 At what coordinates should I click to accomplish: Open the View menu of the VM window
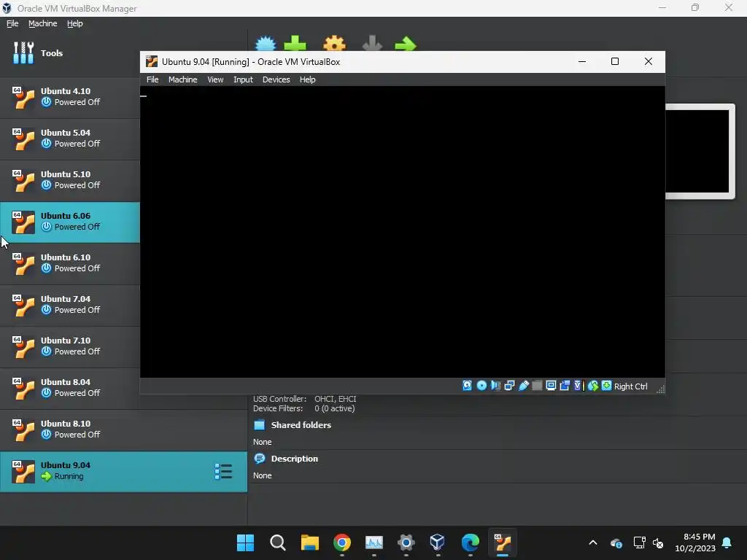tap(215, 79)
